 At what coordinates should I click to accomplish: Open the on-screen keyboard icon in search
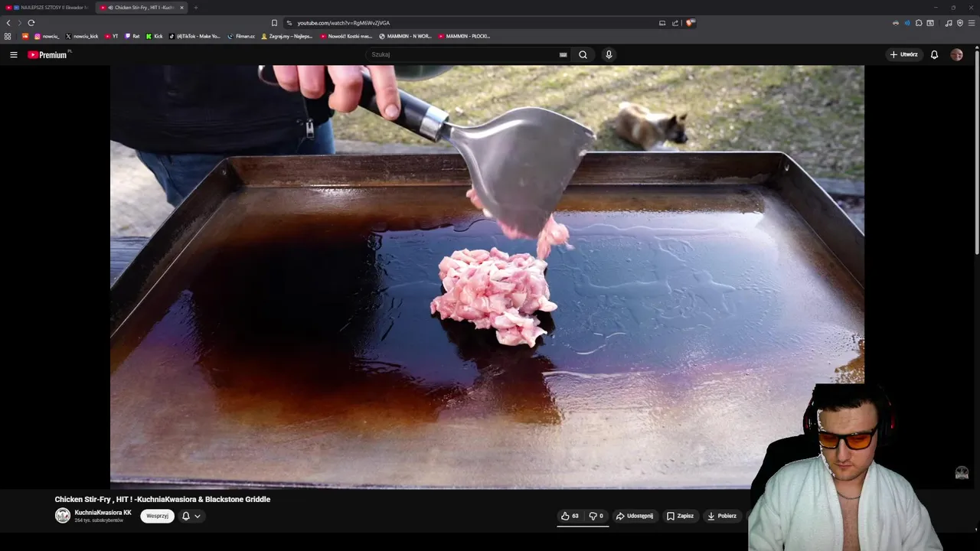[563, 55]
